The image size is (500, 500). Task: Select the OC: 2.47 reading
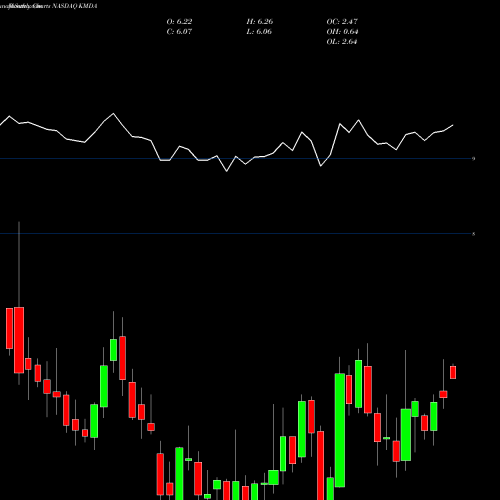[x=342, y=22]
